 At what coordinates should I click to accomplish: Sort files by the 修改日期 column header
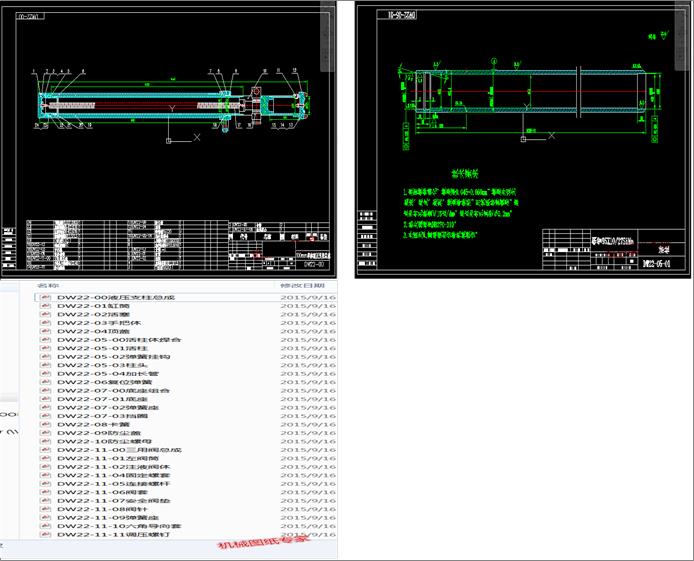302,286
